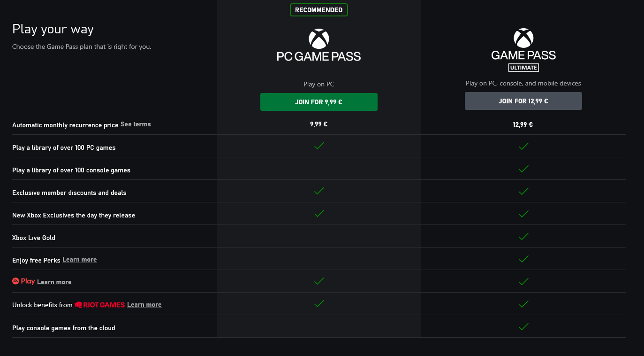Join PC Game Pass for 9,99 €
The image size is (644, 356).
pos(319,102)
